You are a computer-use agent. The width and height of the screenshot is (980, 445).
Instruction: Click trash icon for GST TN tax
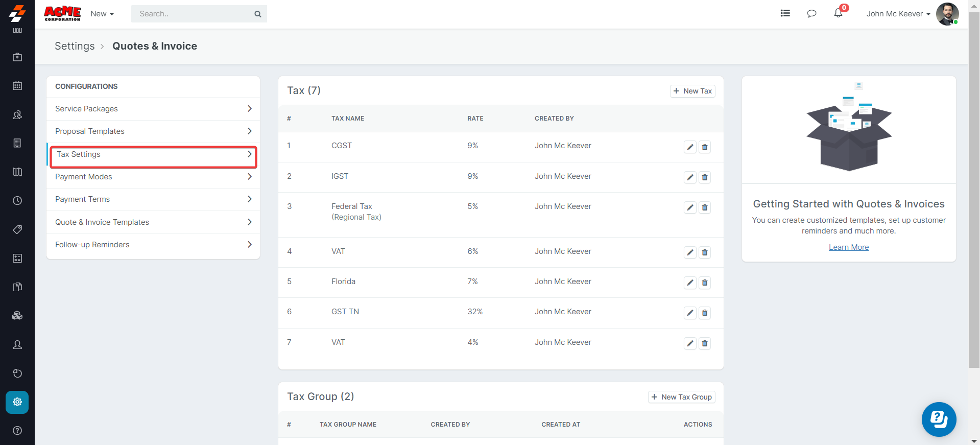[x=705, y=313]
